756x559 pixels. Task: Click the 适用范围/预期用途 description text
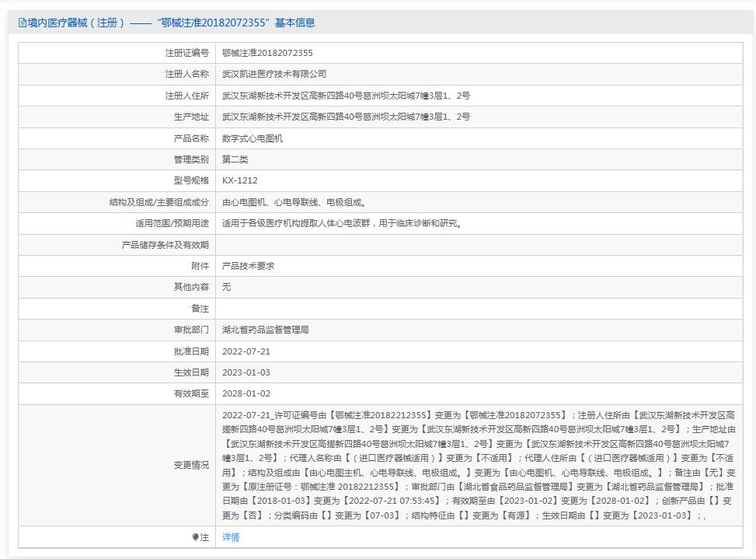343,223
